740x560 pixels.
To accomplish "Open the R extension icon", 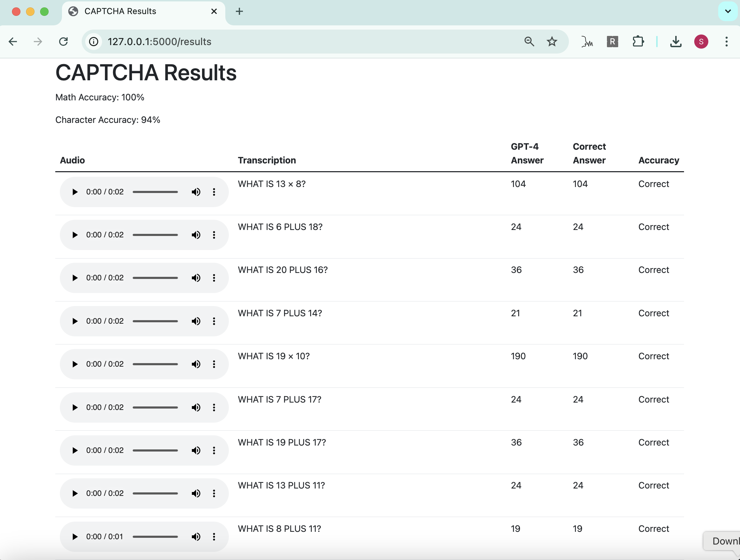I will [x=613, y=42].
